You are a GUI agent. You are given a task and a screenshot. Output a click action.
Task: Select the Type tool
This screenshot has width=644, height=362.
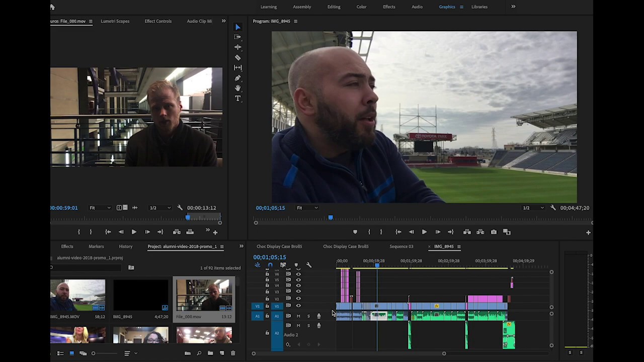point(238,99)
